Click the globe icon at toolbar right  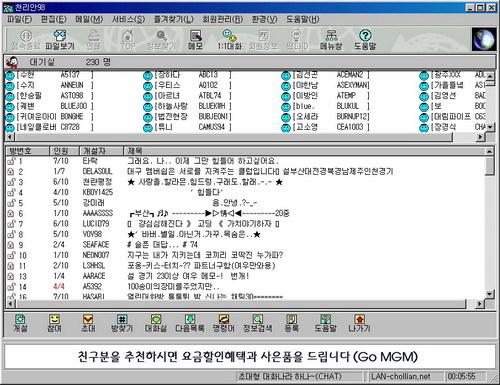click(x=484, y=39)
